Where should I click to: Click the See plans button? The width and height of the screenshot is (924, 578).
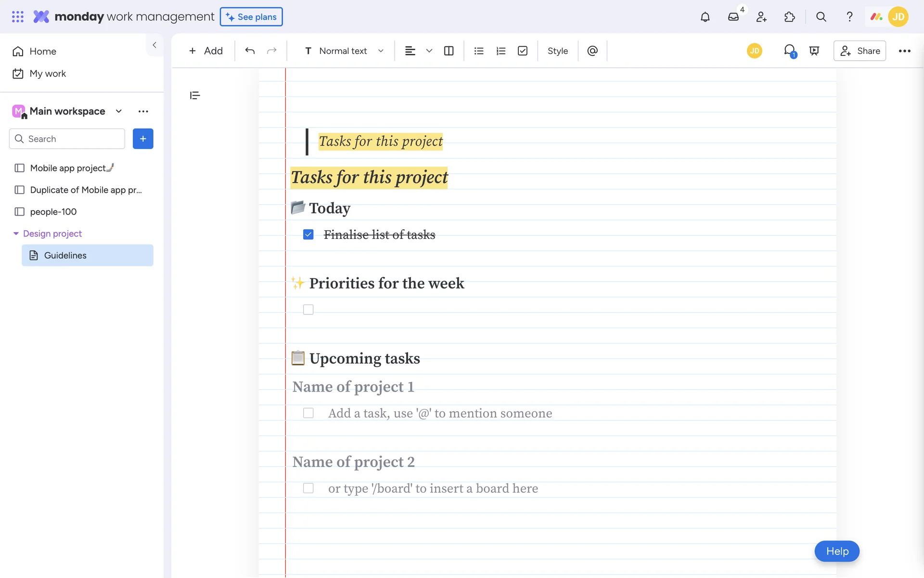tap(251, 17)
